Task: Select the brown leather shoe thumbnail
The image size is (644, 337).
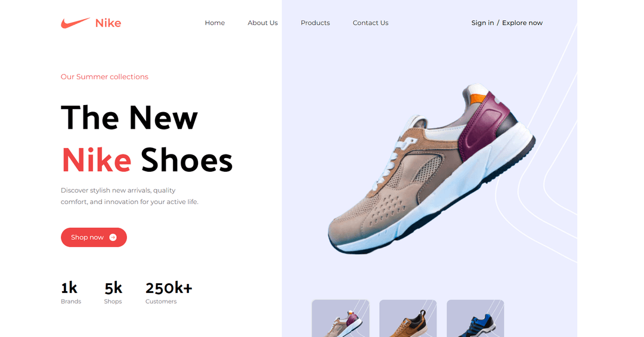Action: (408, 319)
